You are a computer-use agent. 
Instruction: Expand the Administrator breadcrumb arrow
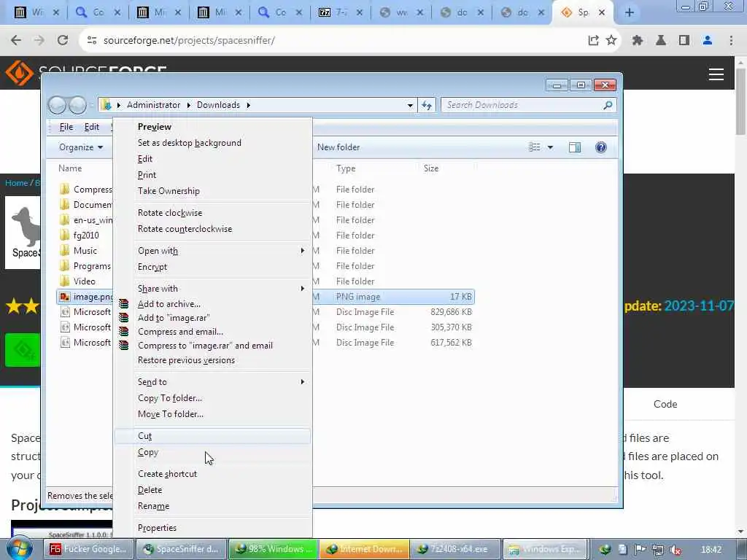click(189, 105)
